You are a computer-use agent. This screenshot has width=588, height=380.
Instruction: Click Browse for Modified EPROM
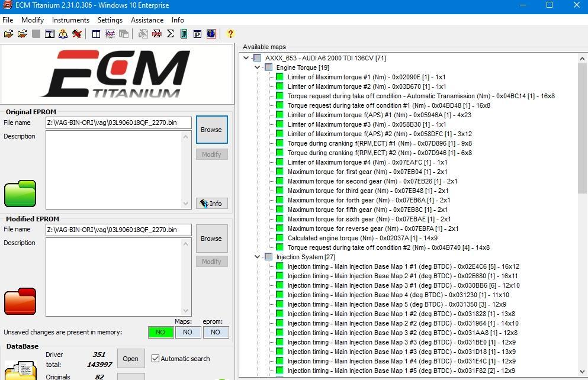coord(211,239)
